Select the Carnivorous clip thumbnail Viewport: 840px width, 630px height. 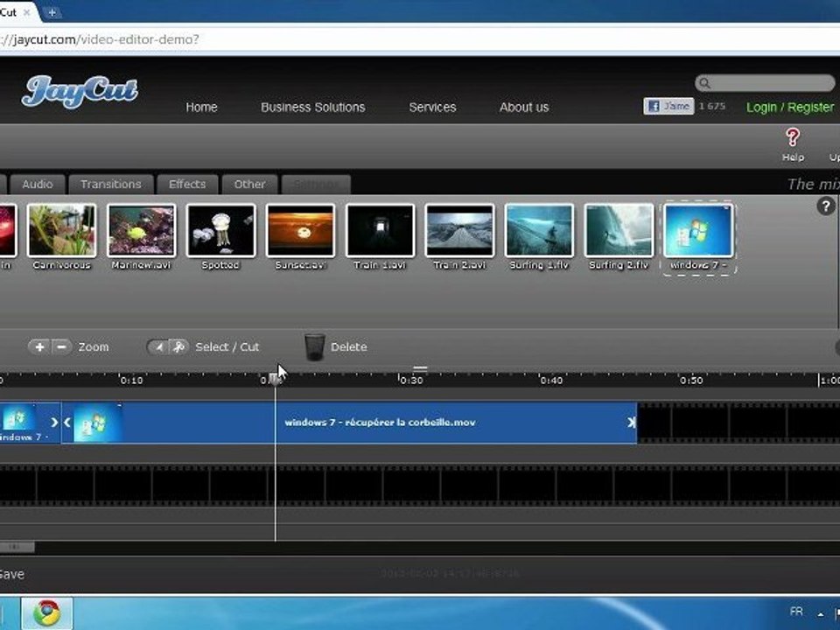point(61,230)
